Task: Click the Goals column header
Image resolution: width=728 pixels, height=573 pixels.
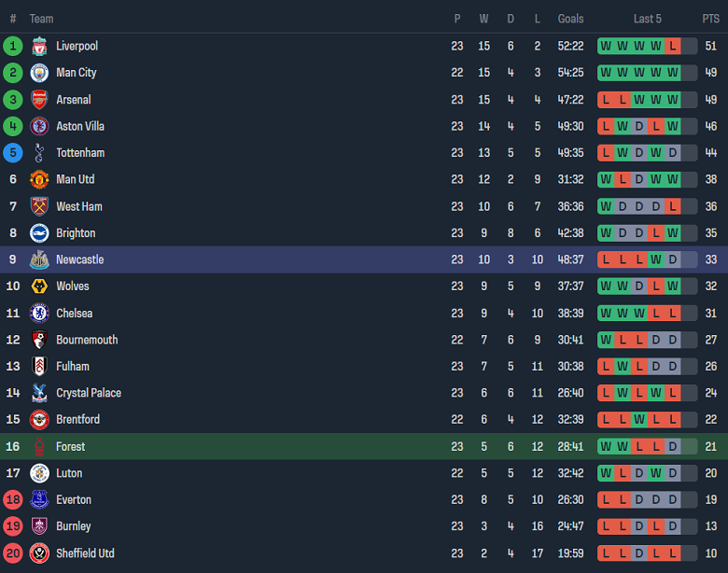Action: [570, 19]
